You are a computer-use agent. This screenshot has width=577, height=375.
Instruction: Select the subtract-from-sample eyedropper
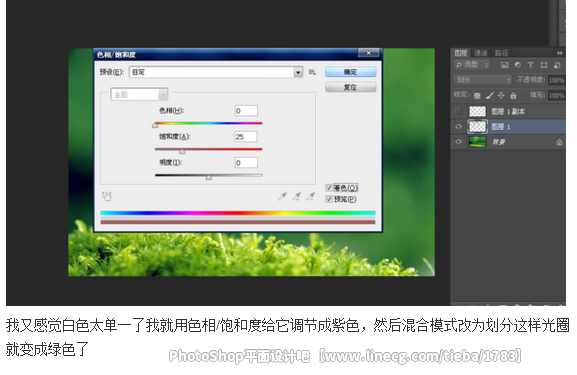311,196
